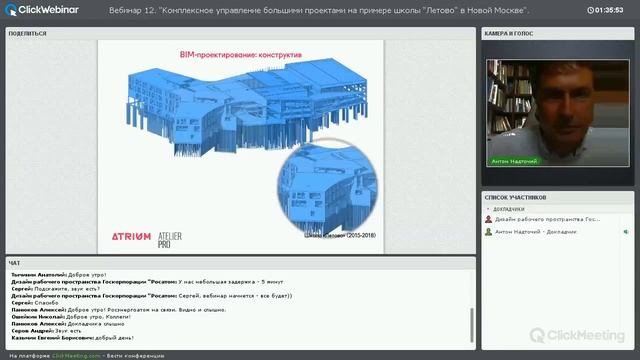
Task: Click the red presenter avatar icon
Action: coord(488,219)
